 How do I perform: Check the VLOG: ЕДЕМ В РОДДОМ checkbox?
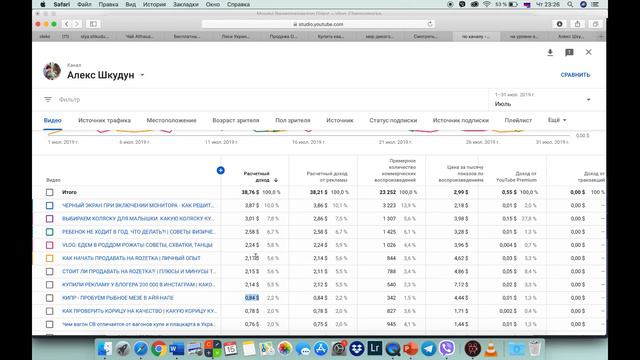click(x=49, y=245)
